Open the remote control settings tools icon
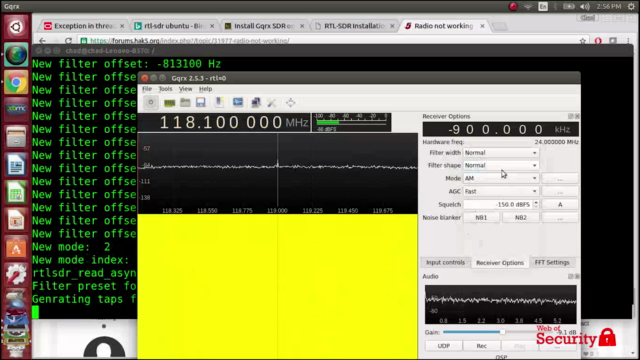 pos(271,103)
